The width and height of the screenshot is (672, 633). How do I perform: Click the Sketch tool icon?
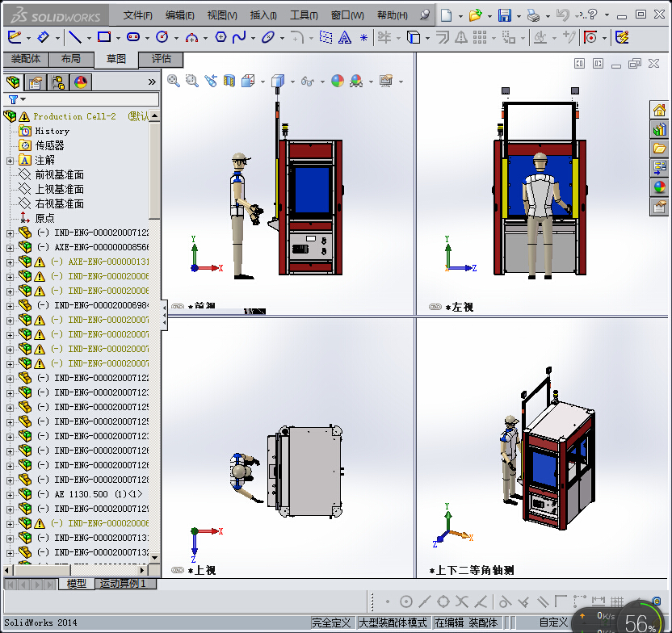15,37
